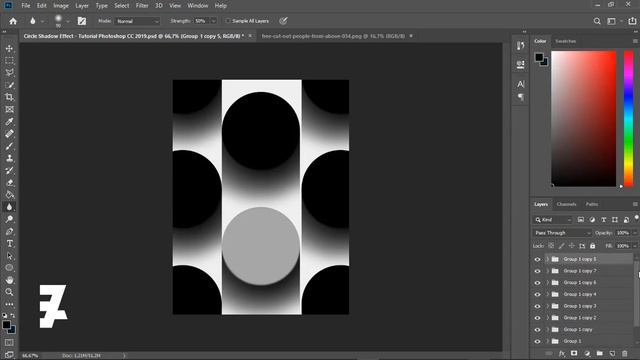Click foreground color swatch in toolbar
The height and width of the screenshot is (360, 640).
(6, 325)
